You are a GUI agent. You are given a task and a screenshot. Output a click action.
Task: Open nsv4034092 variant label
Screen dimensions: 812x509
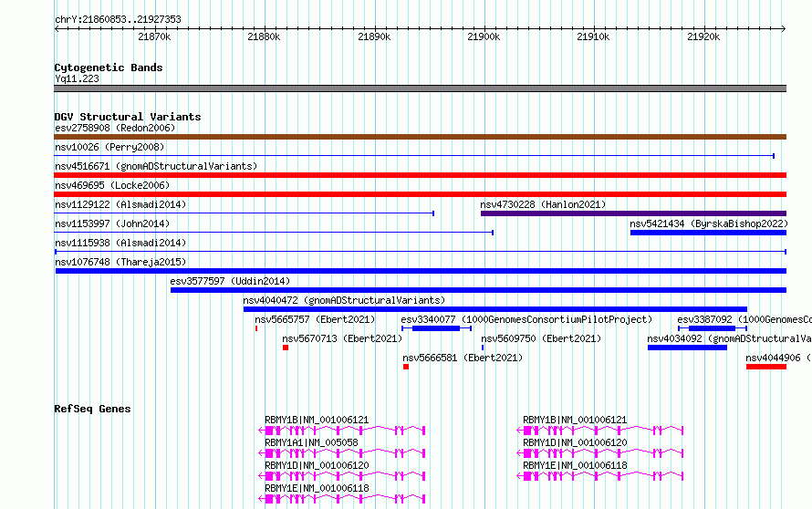pyautogui.click(x=730, y=338)
